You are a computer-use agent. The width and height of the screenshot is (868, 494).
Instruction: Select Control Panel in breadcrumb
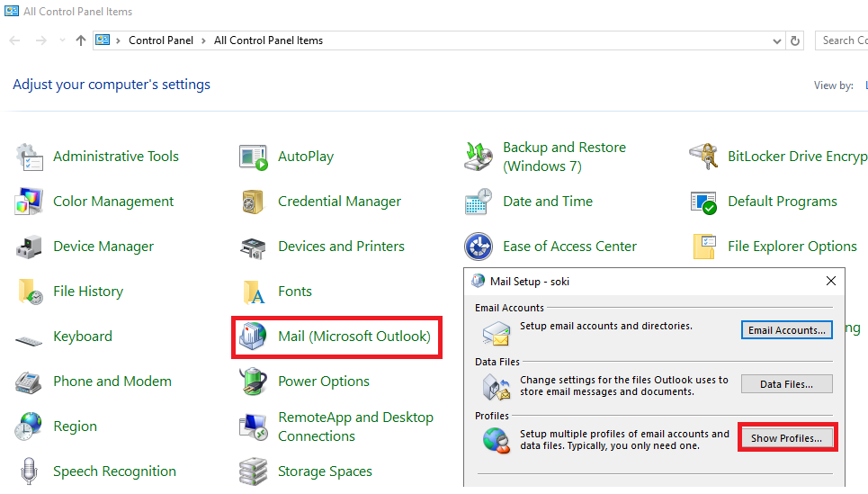[161, 40]
